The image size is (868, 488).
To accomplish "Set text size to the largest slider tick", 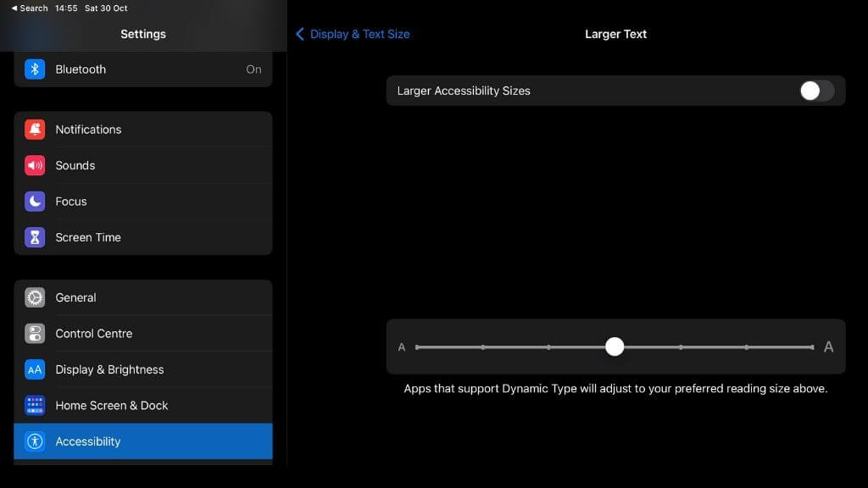I will click(x=812, y=347).
